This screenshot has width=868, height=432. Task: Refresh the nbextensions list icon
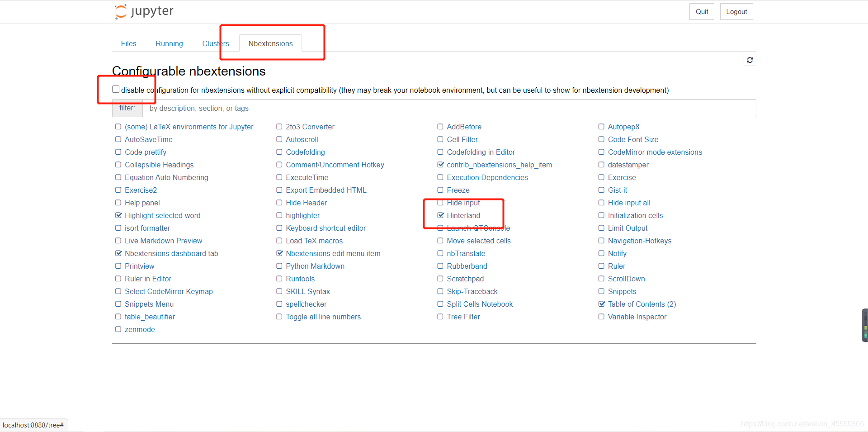coord(750,60)
